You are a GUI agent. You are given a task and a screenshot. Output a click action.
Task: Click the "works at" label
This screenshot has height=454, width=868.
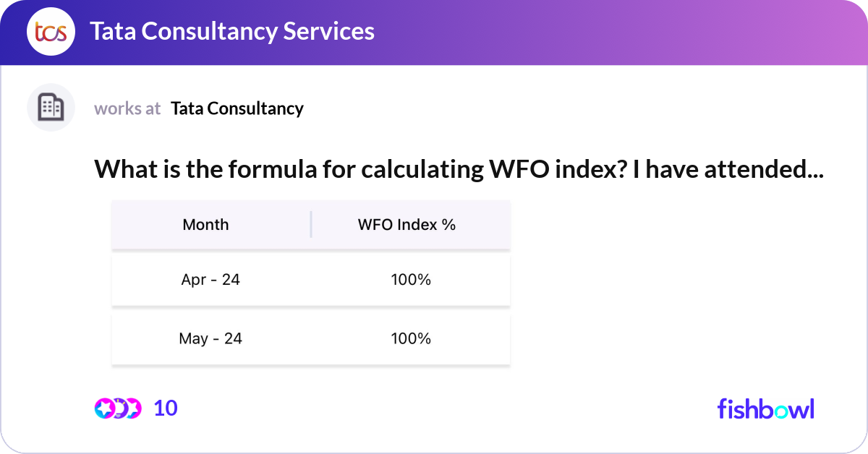[x=127, y=108]
